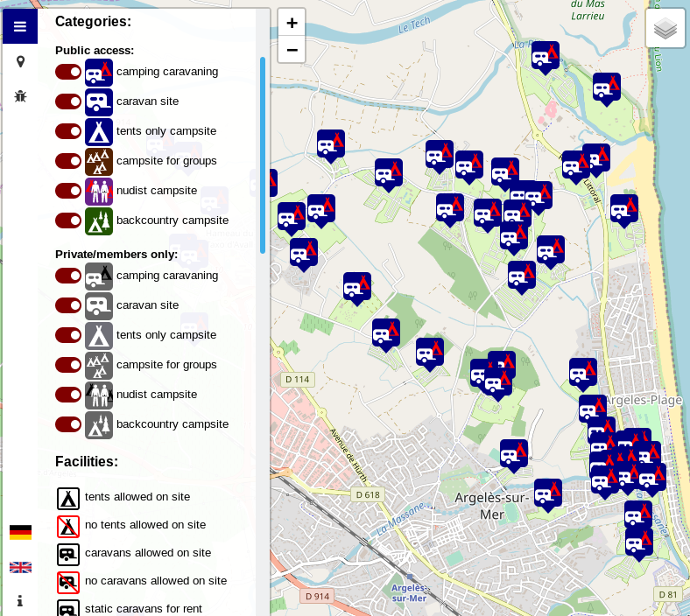This screenshot has width=690, height=616.
Task: Toggle public tents only campsite
Action: [x=68, y=131]
